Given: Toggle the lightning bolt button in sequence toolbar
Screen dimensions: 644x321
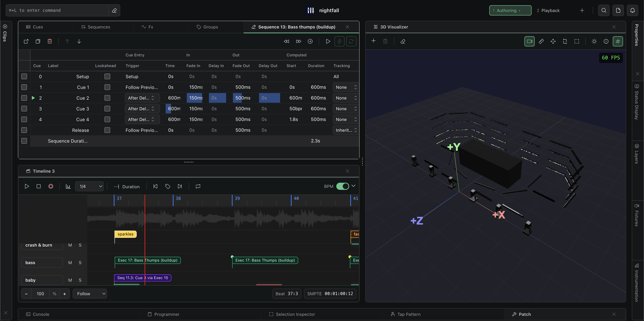Looking at the screenshot, I should click(340, 41).
